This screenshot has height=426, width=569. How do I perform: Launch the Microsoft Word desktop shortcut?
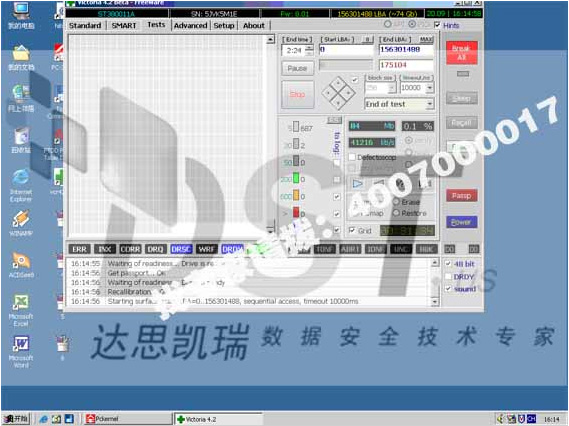click(21, 352)
